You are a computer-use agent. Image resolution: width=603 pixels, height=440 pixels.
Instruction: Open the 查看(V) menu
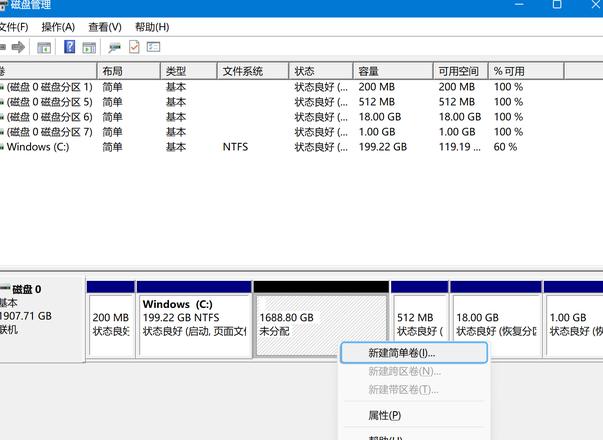pos(105,27)
